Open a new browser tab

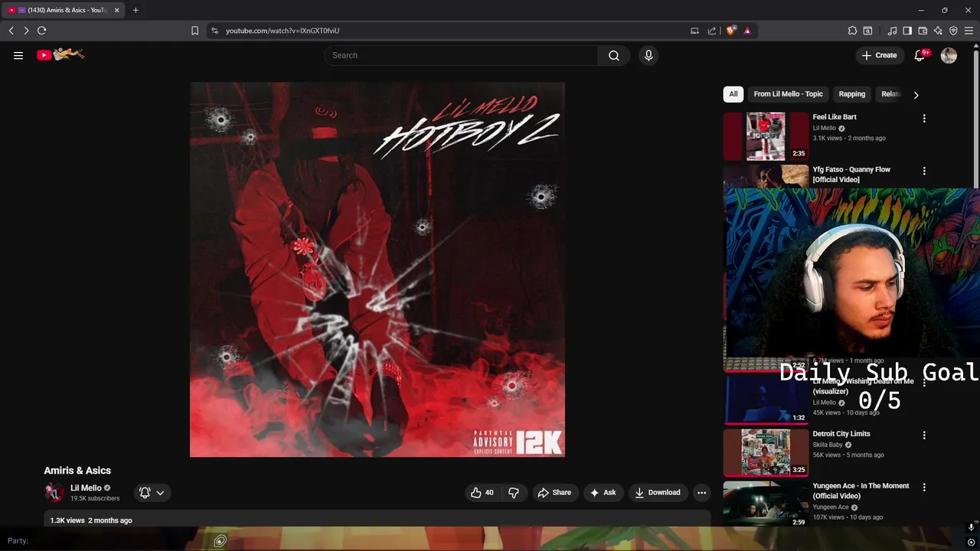tap(136, 10)
